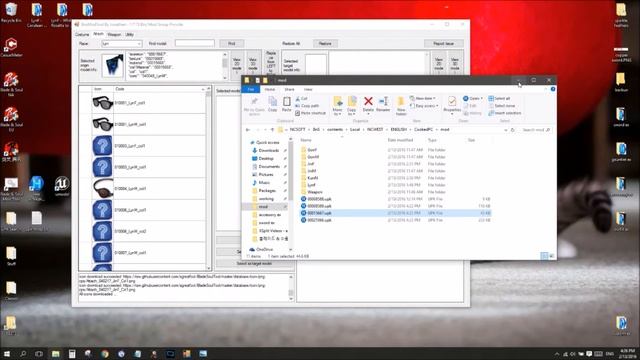The width and height of the screenshot is (640, 360).
Task: Click Copy path in the ribbon
Action: pyautogui.click(x=307, y=106)
